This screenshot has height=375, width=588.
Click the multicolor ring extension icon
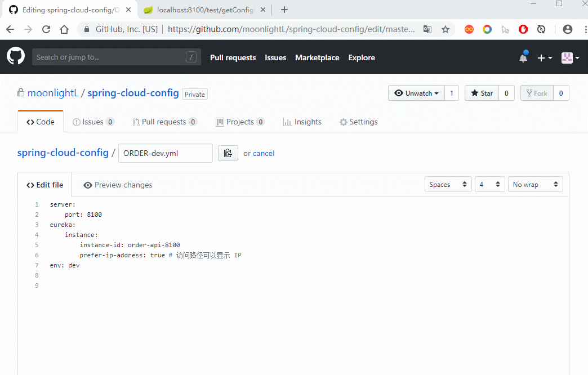pyautogui.click(x=487, y=29)
